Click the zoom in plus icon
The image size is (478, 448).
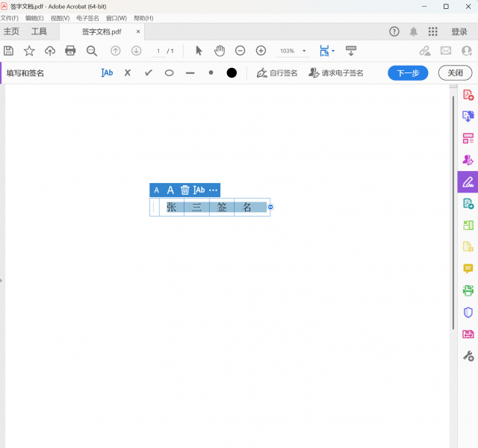tap(261, 51)
